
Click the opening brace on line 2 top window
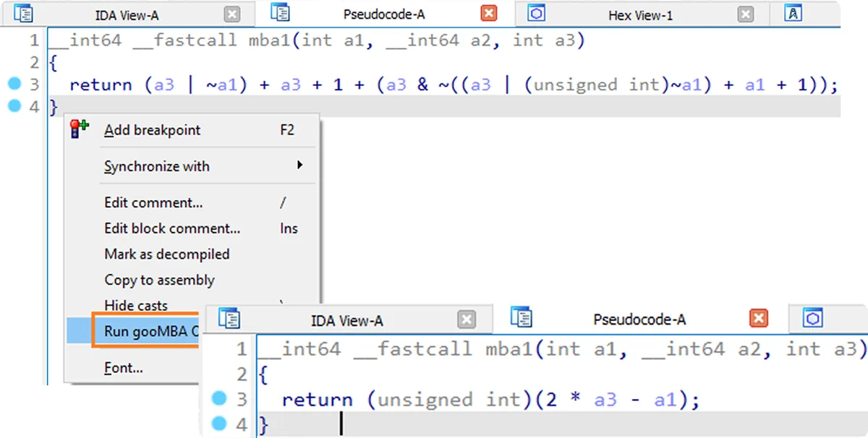click(x=53, y=64)
